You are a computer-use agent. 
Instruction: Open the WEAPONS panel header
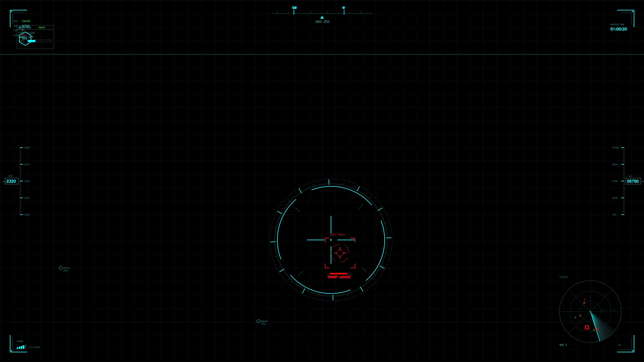tap(24, 27)
